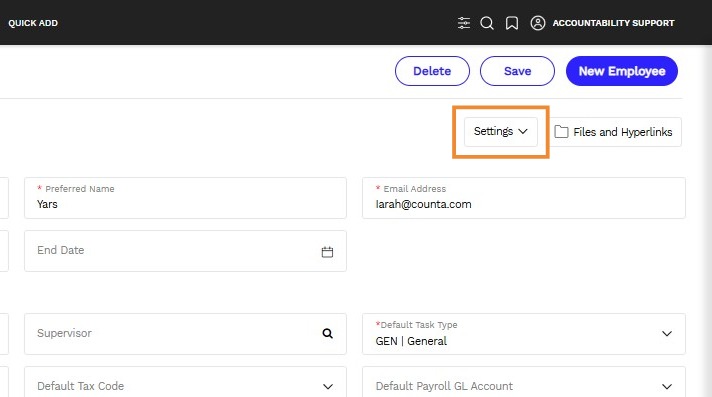
Task: Focus the Supervisor field
Action: click(x=185, y=334)
